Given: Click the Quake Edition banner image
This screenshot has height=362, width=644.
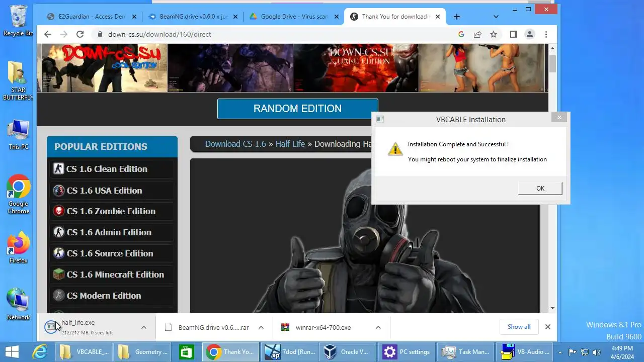Looking at the screenshot, I should point(356,67).
